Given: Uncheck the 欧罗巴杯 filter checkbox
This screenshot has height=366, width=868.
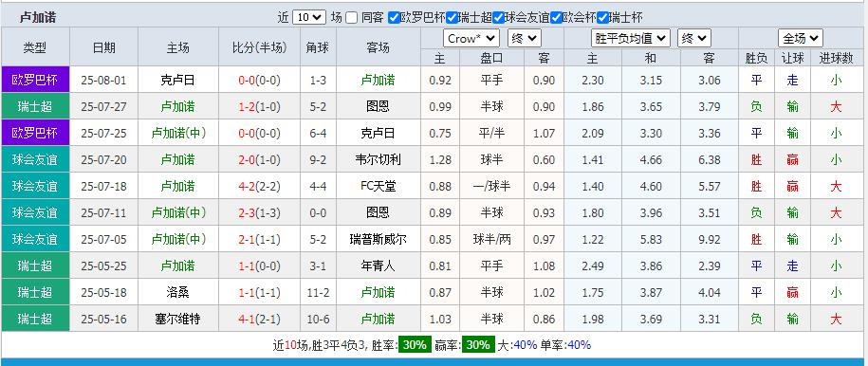Looking at the screenshot, I should coord(394,18).
